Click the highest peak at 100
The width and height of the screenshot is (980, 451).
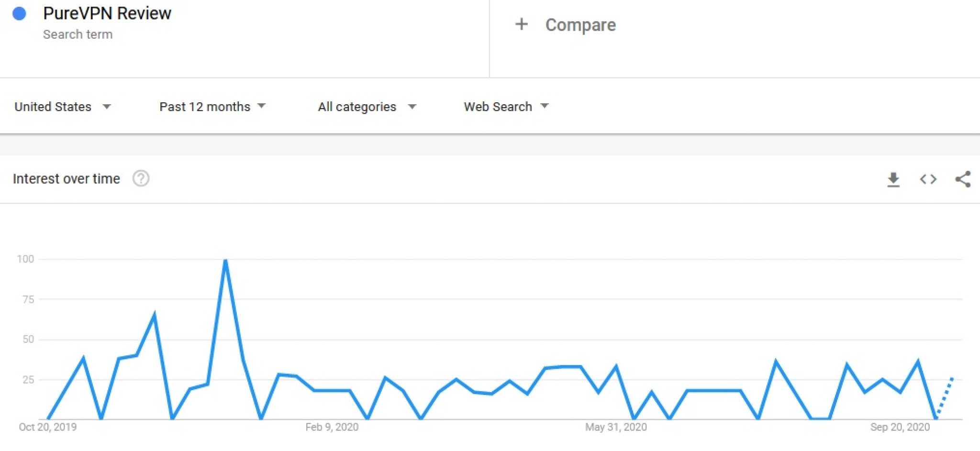click(x=225, y=260)
